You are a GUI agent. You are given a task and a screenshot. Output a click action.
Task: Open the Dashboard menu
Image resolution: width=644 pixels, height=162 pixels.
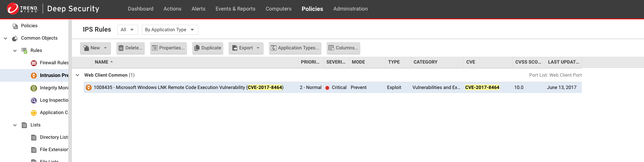(141, 9)
